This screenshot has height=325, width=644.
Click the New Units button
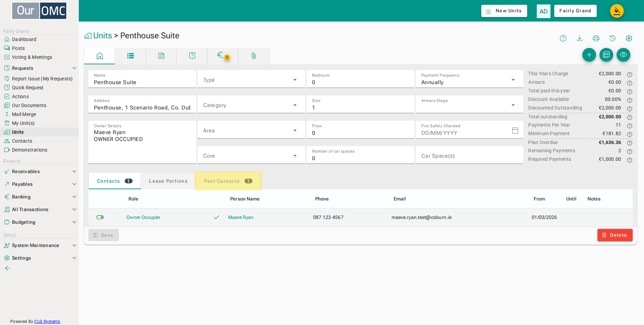point(504,11)
